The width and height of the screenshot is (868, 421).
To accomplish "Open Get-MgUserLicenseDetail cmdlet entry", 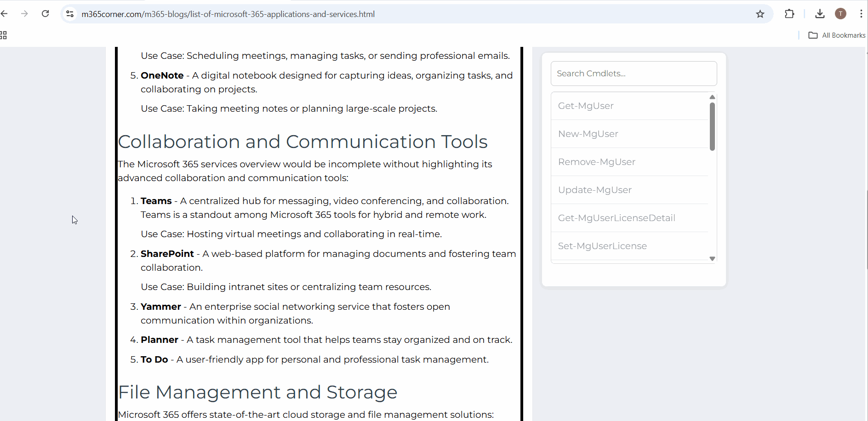I will point(616,218).
